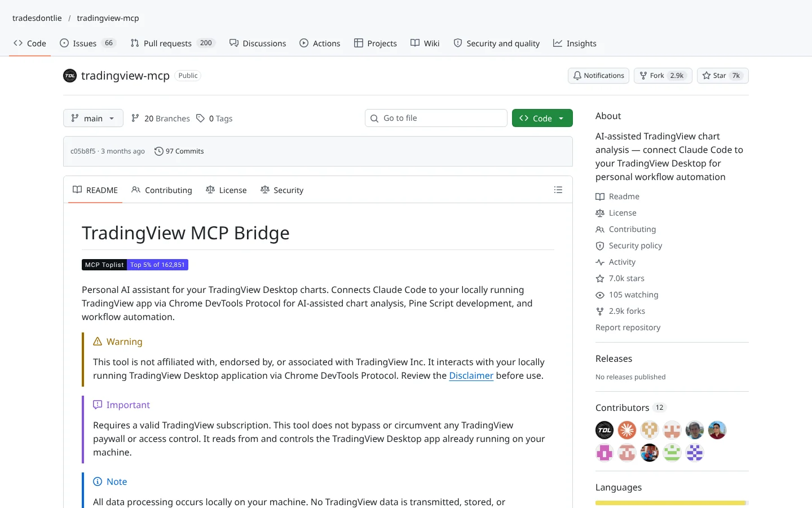Fork the repository with the Fork button

[663, 76]
